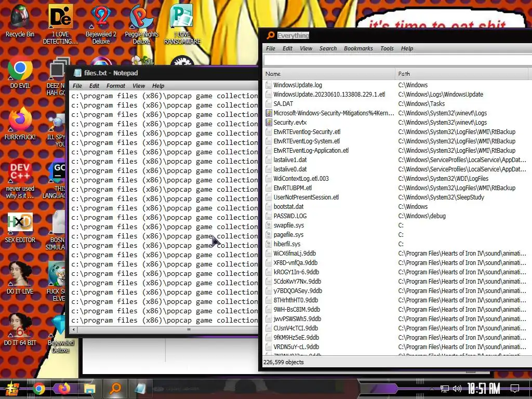Select PASSWD.LOG in results
532x399 pixels.
point(290,216)
